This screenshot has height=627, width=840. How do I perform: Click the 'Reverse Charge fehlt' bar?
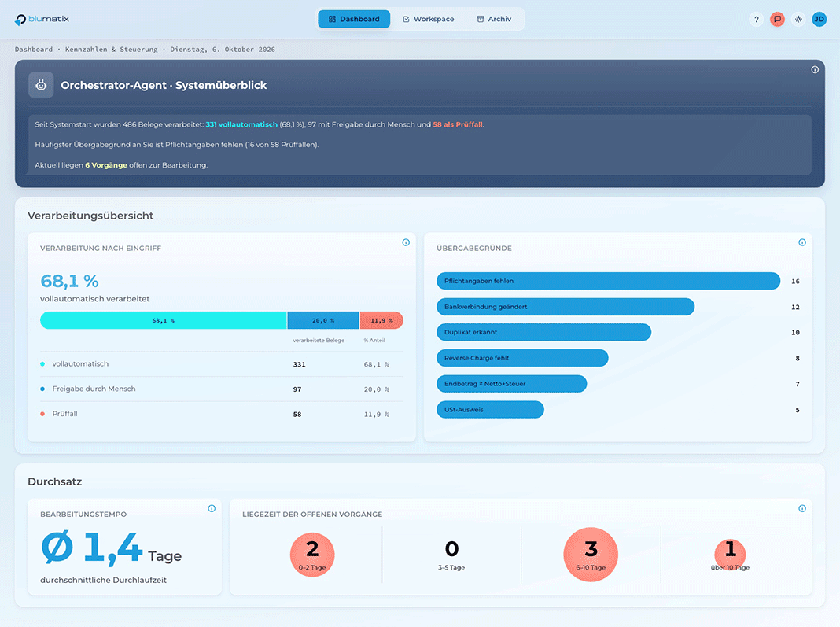coord(522,358)
